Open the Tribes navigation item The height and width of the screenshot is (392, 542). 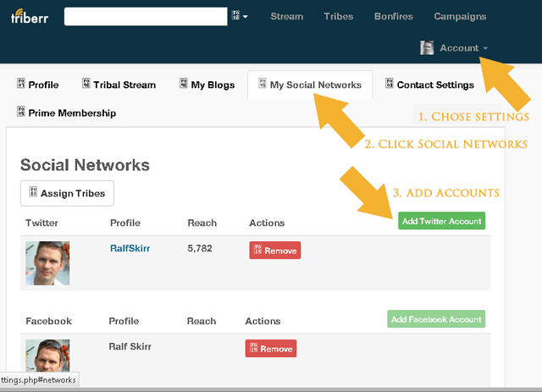[x=339, y=16]
